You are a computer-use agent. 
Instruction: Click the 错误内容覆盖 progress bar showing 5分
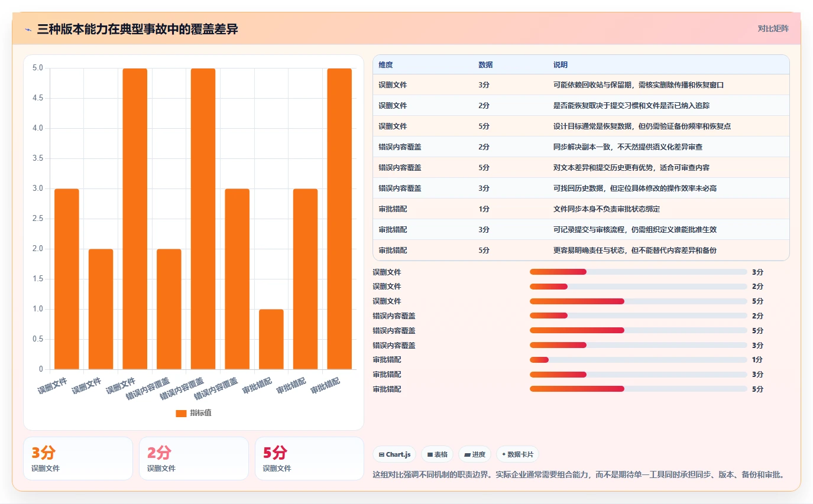coord(639,330)
